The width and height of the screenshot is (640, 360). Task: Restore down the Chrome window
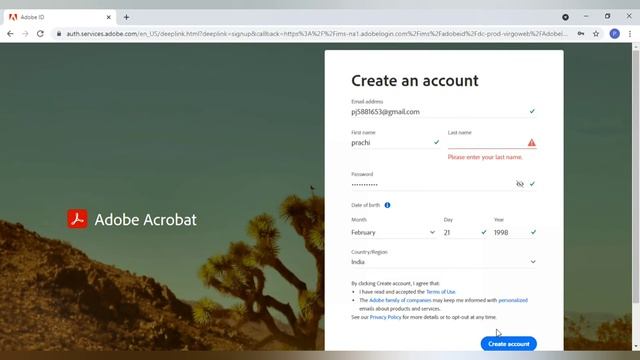point(607,16)
